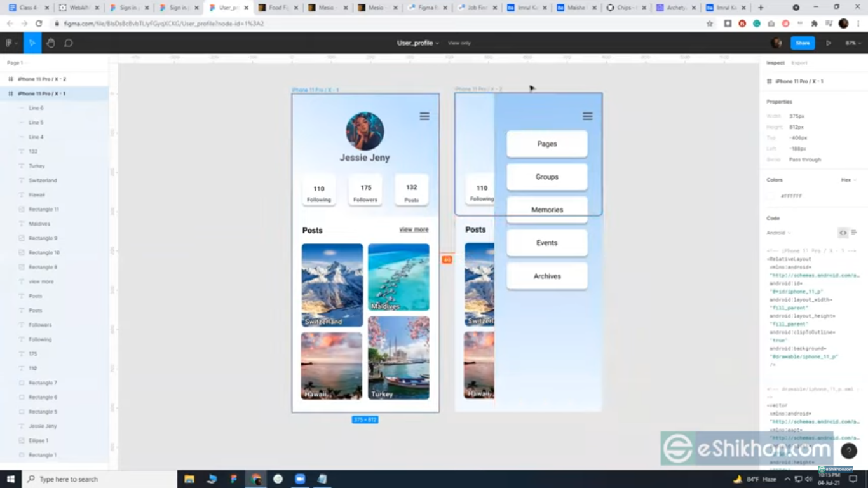The height and width of the screenshot is (488, 868).
Task: Switch code view to code brackets mode
Action: 843,233
